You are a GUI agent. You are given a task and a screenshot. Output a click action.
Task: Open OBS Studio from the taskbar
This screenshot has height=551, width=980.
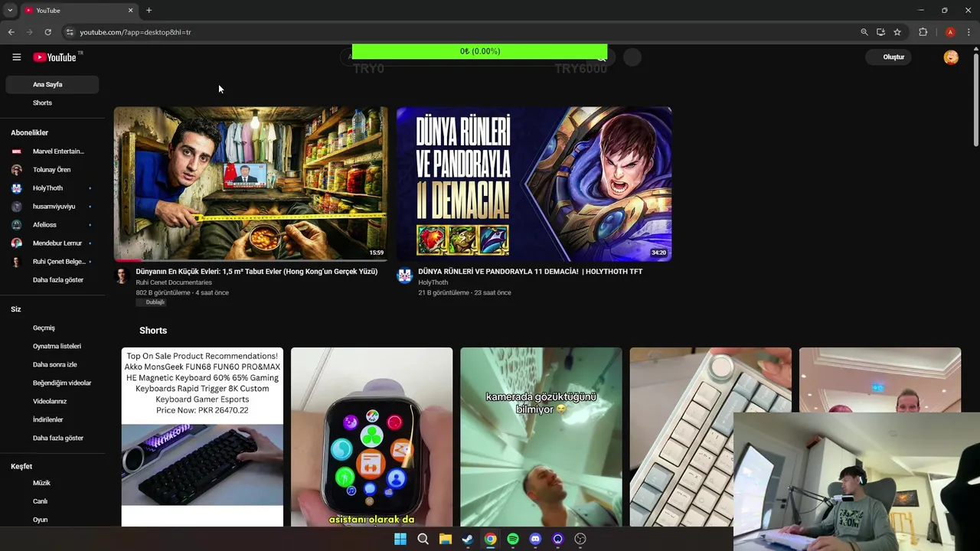point(580,539)
